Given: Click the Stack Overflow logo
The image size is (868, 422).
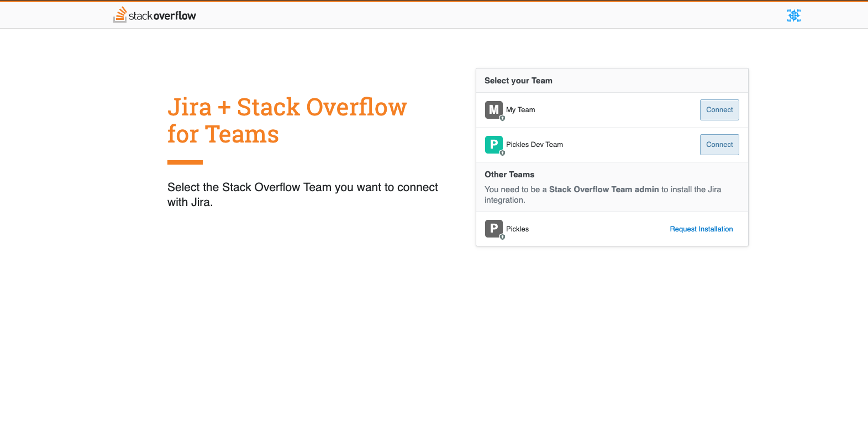Looking at the screenshot, I should (x=155, y=15).
